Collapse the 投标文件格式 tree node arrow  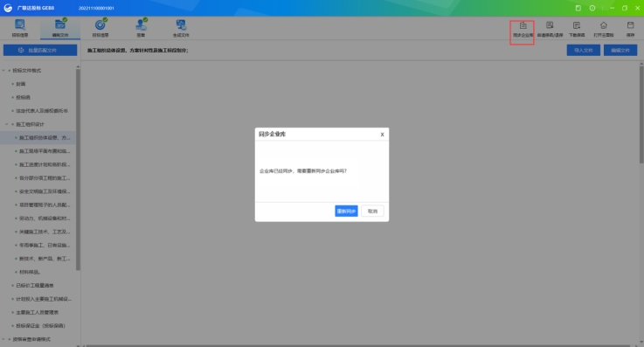point(3,70)
